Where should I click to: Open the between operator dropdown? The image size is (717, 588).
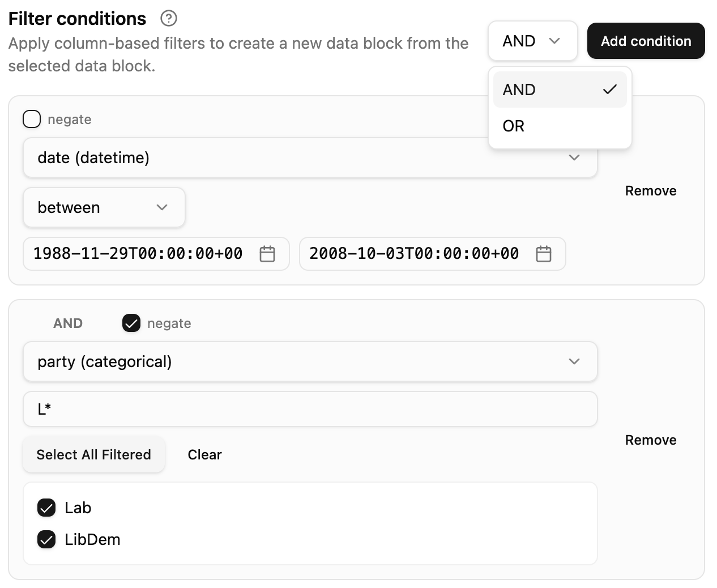coord(104,207)
